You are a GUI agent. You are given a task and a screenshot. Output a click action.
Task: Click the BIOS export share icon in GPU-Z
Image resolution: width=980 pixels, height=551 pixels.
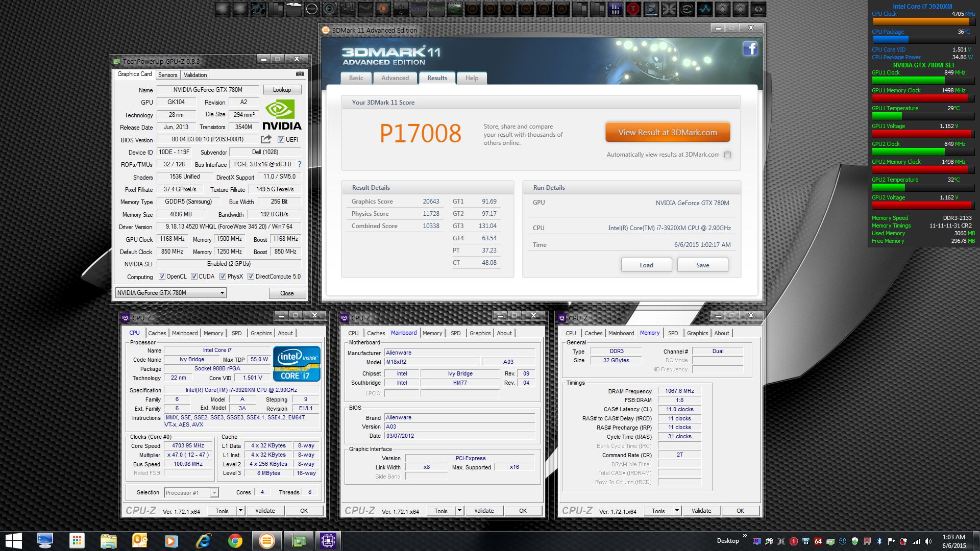(266, 139)
